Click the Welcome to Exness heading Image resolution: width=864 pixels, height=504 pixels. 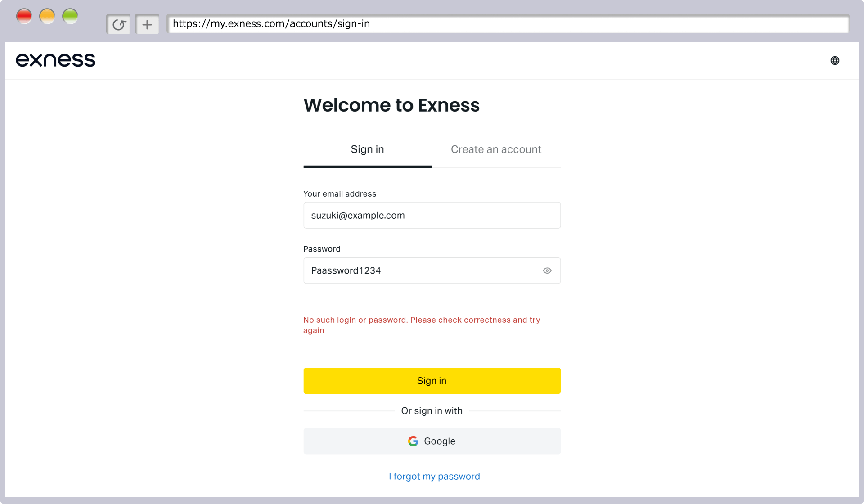point(391,105)
